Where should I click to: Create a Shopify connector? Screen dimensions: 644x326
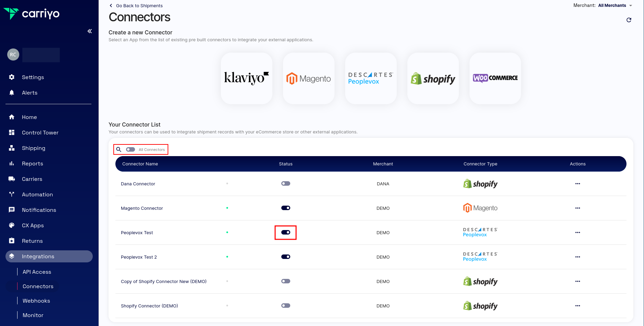tap(433, 78)
